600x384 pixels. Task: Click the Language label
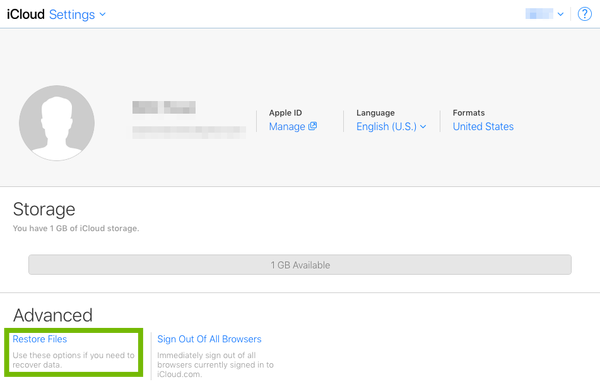[x=375, y=113]
